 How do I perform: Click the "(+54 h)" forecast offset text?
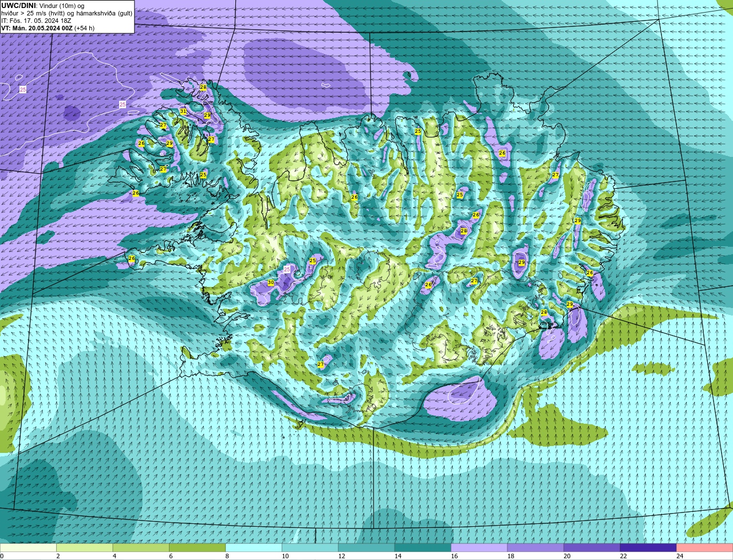[85, 28]
